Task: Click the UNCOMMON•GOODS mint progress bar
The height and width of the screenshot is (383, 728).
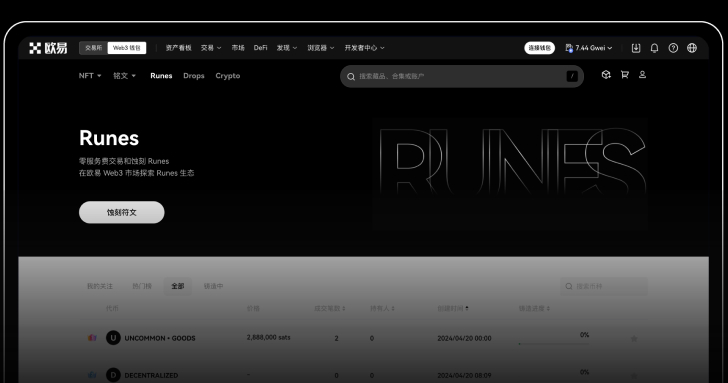Action: tap(554, 344)
